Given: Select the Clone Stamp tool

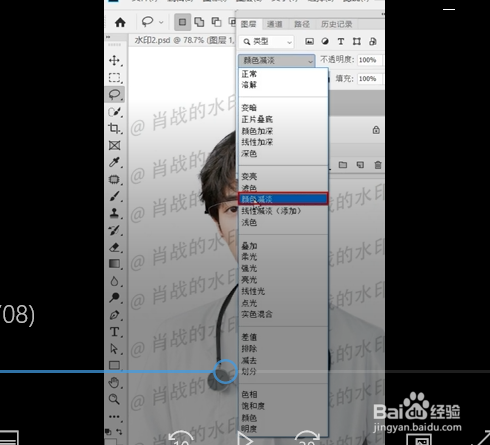Looking at the screenshot, I should (114, 213).
